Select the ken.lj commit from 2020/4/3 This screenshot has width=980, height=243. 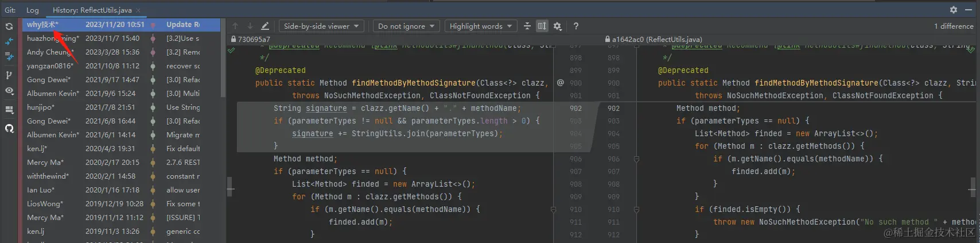[121, 149]
